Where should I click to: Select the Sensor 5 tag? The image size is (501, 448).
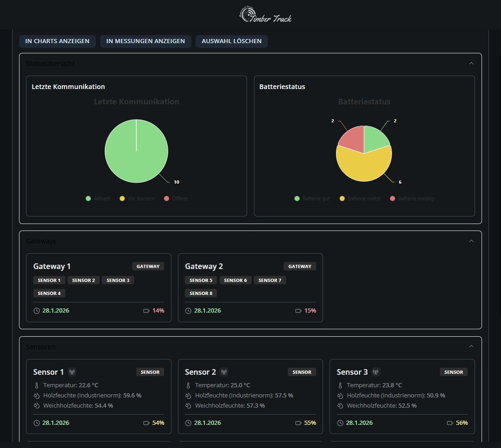201,280
